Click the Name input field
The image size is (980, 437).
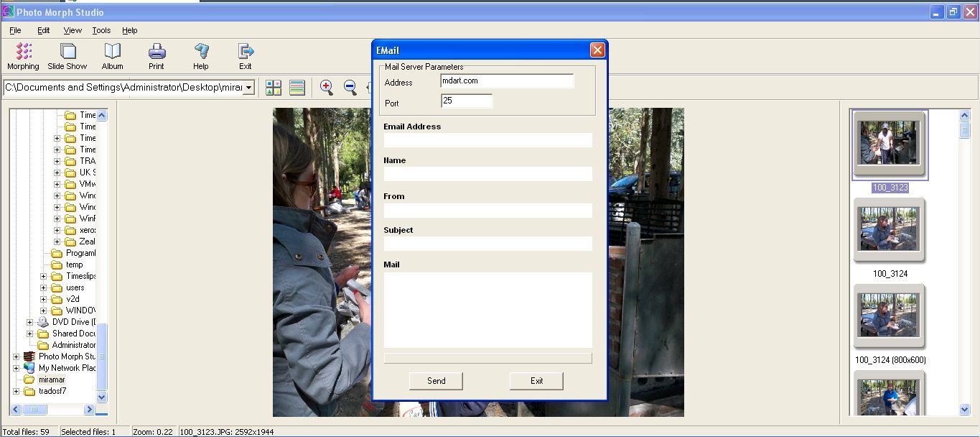[488, 174]
